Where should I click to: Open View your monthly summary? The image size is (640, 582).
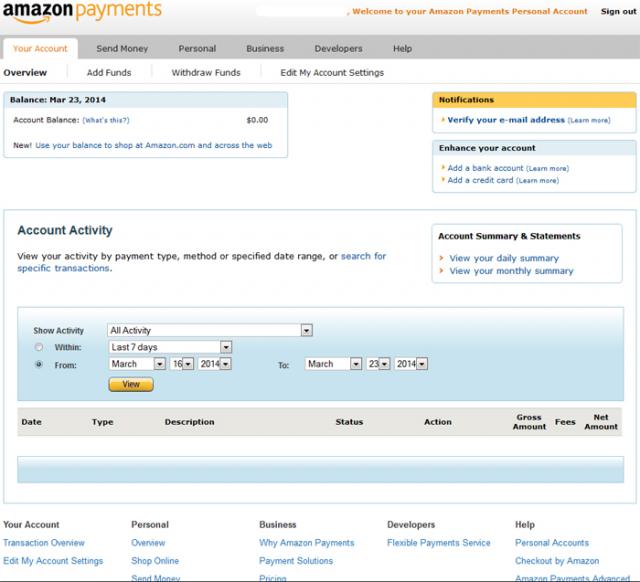click(x=511, y=271)
